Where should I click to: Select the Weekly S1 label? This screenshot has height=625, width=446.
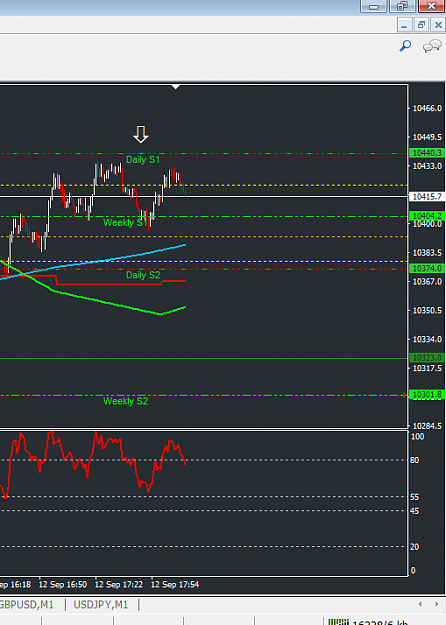tap(125, 223)
